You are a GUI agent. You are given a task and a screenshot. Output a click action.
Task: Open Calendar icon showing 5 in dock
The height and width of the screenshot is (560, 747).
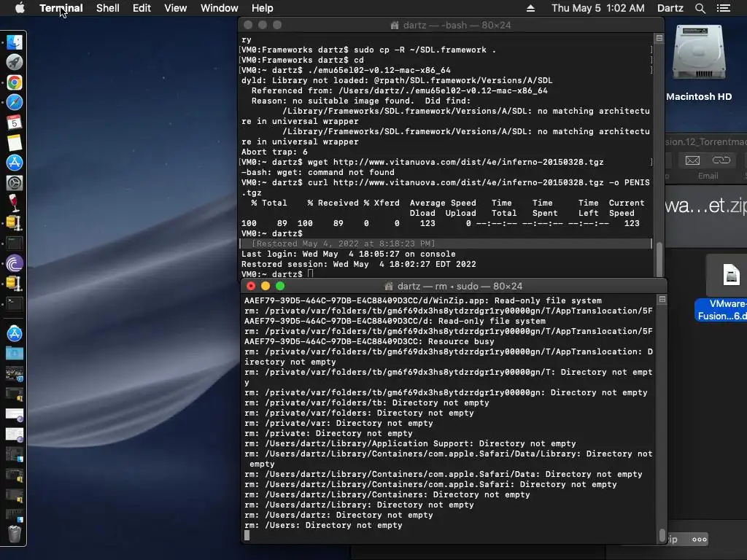15,122
